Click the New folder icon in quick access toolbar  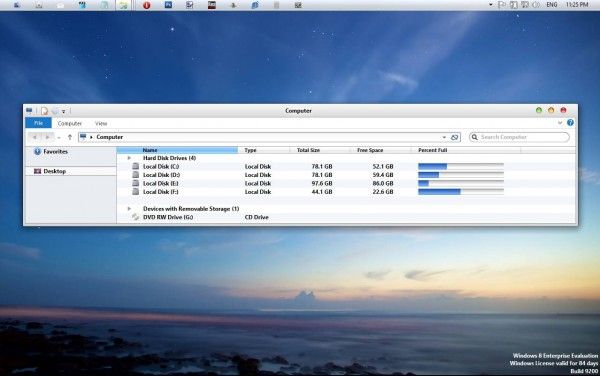tap(55, 111)
